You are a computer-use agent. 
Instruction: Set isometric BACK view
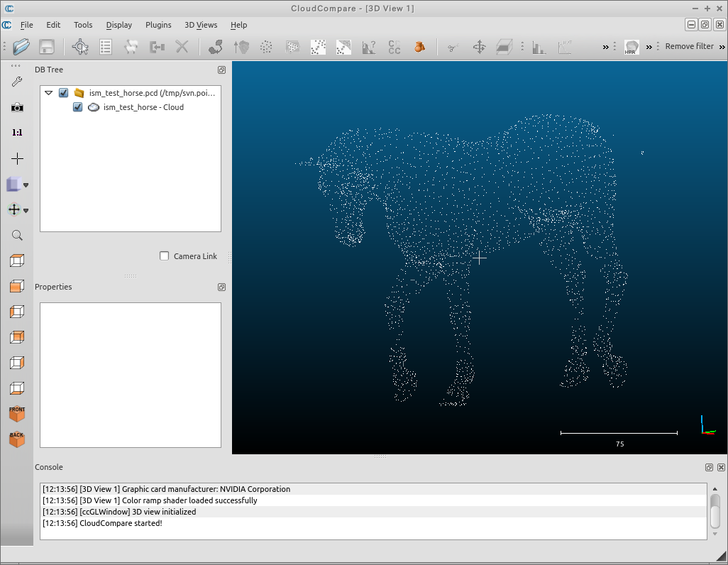tap(17, 439)
